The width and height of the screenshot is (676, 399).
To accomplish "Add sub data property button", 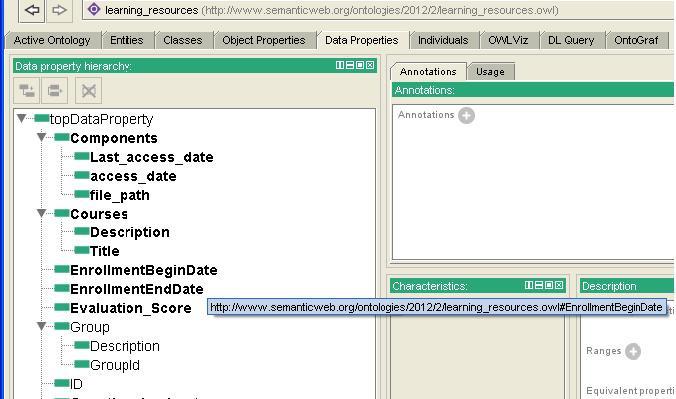I will [x=27, y=91].
